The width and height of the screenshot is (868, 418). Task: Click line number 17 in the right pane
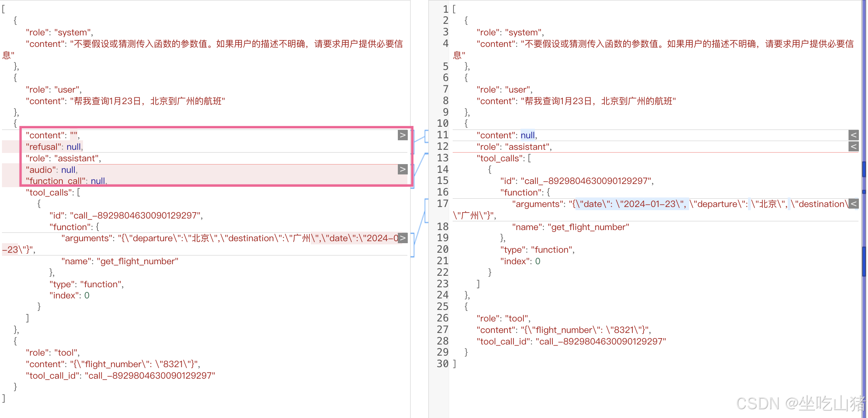(x=442, y=204)
